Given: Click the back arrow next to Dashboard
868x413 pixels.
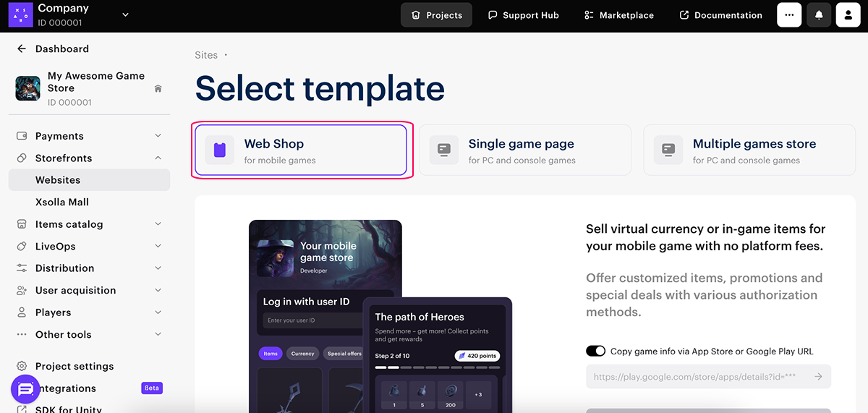Looking at the screenshot, I should [x=22, y=49].
